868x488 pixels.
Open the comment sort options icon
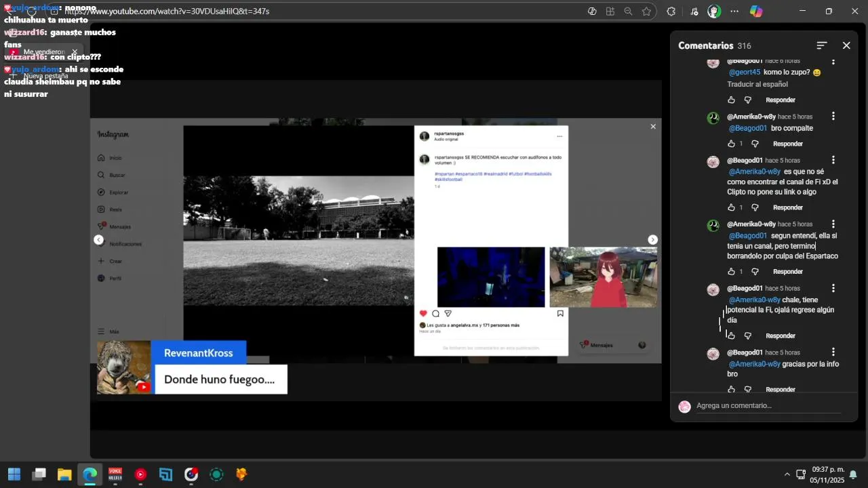(822, 45)
